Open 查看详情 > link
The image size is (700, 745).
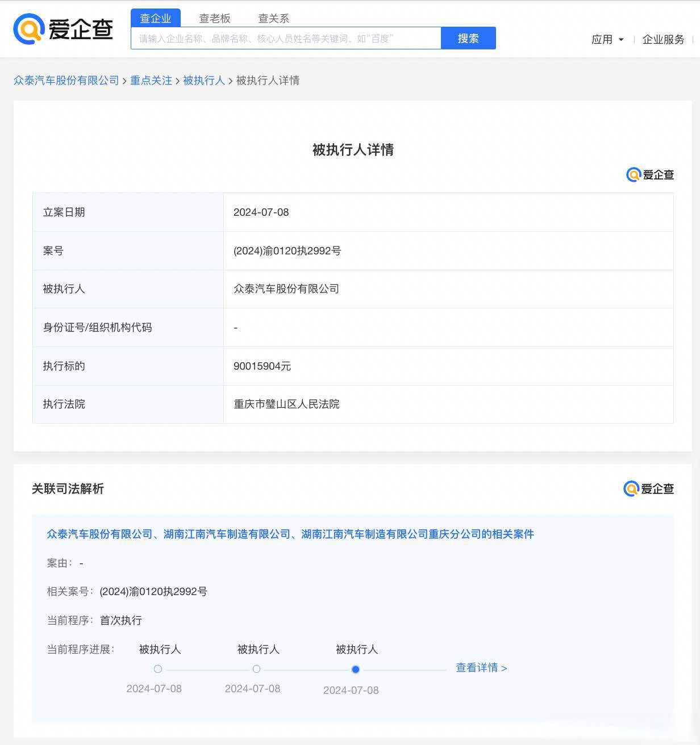tap(481, 668)
